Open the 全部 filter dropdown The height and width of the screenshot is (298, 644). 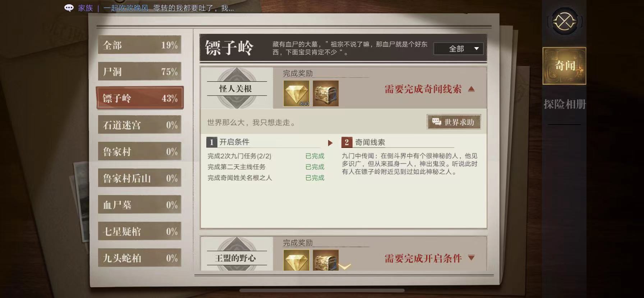[x=459, y=49]
